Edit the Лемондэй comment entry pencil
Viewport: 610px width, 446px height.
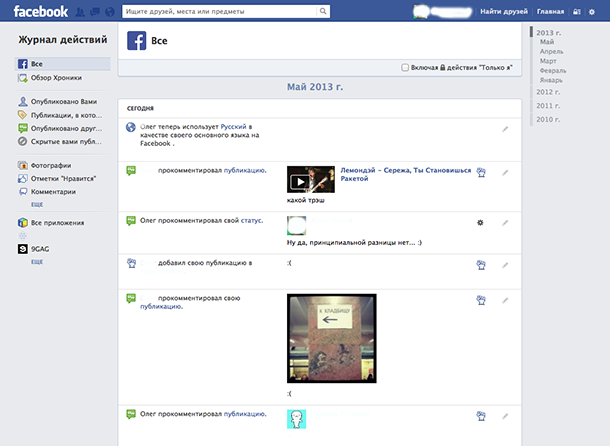[x=505, y=172]
